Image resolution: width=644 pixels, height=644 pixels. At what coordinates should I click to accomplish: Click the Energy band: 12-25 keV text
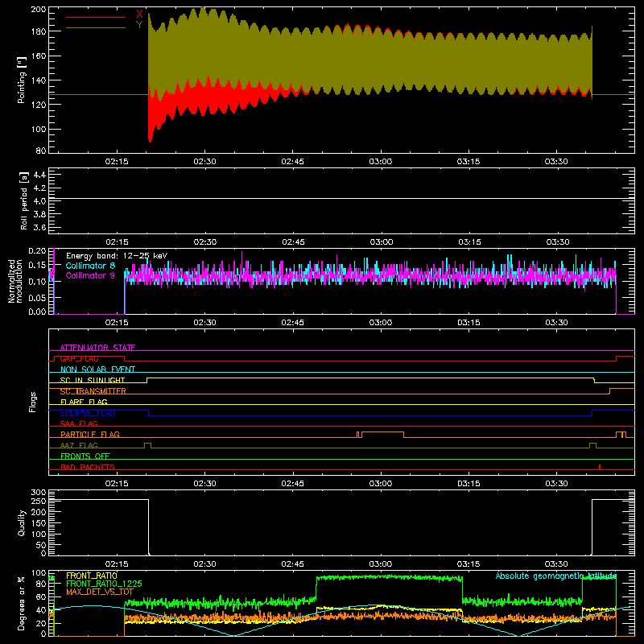pyautogui.click(x=117, y=256)
